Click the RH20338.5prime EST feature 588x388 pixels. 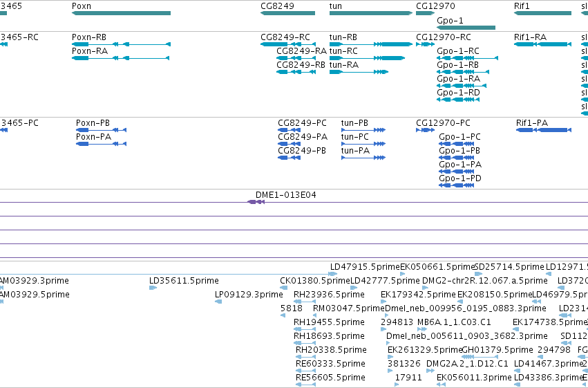[x=306, y=358]
